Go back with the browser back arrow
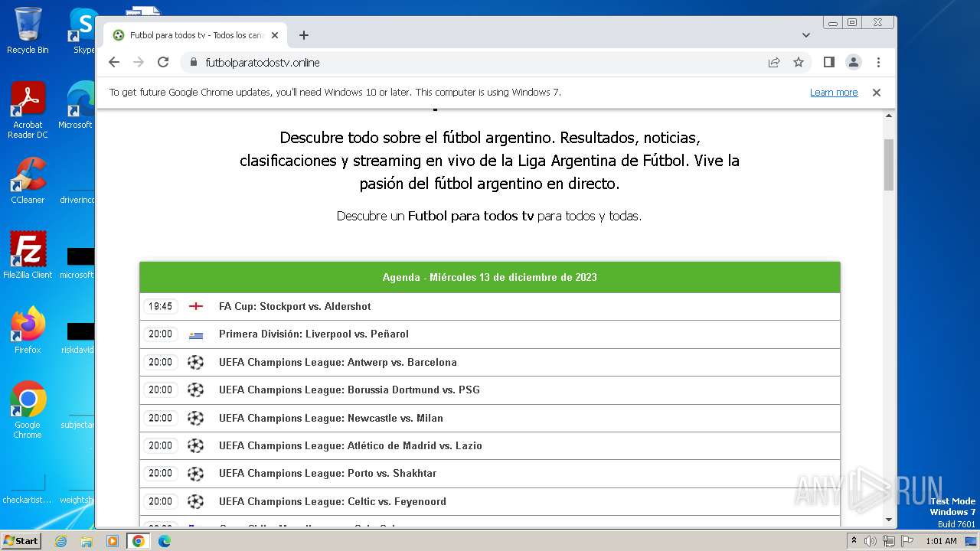Image resolution: width=980 pixels, height=551 pixels. (114, 62)
